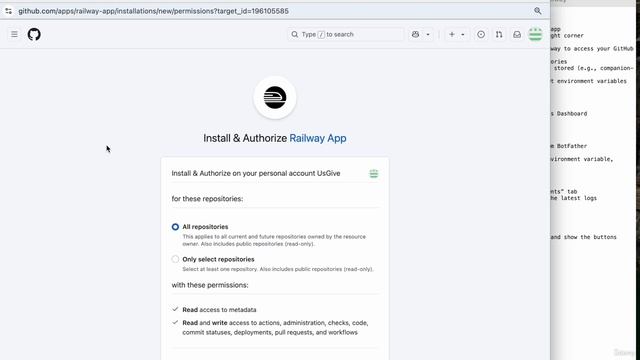Click the plus create-new icon
Image resolution: width=640 pixels, height=360 pixels.
pos(452,34)
